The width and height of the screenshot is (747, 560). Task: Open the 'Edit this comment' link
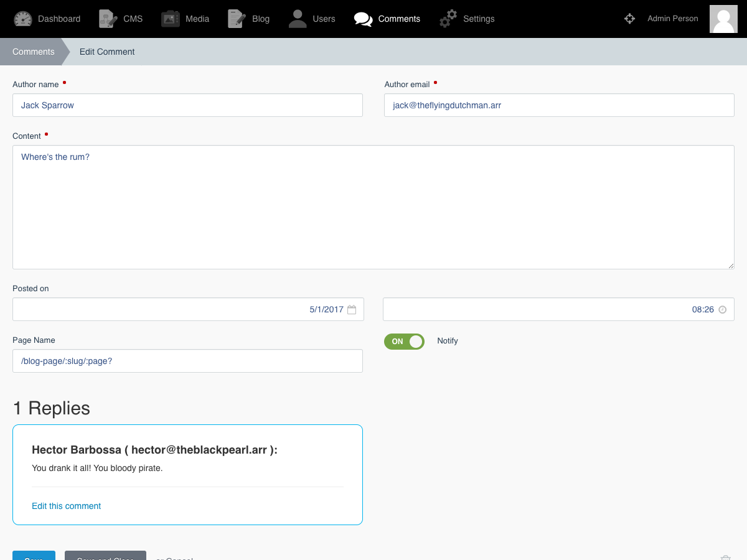pos(67,506)
